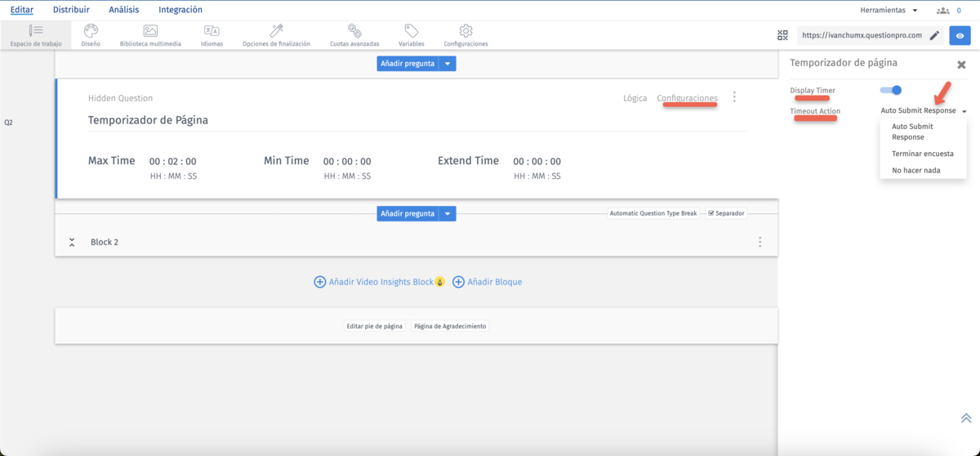The height and width of the screenshot is (456, 980).
Task: Select Terminar encuesta option
Action: [x=923, y=154]
